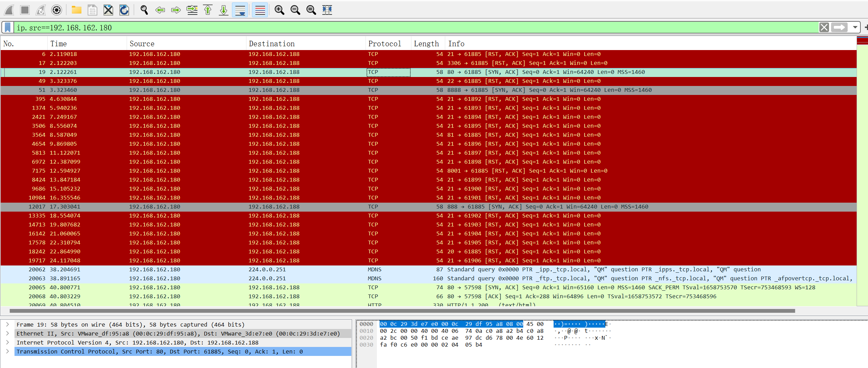
Task: Click the packet list horizontal scrollbar
Action: click(402, 311)
